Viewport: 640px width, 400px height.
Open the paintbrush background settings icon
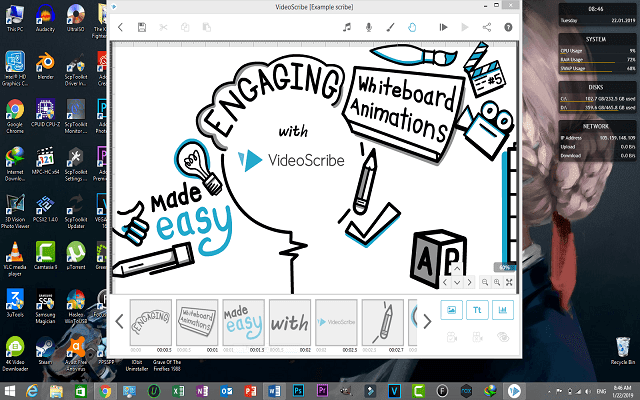coord(389,27)
